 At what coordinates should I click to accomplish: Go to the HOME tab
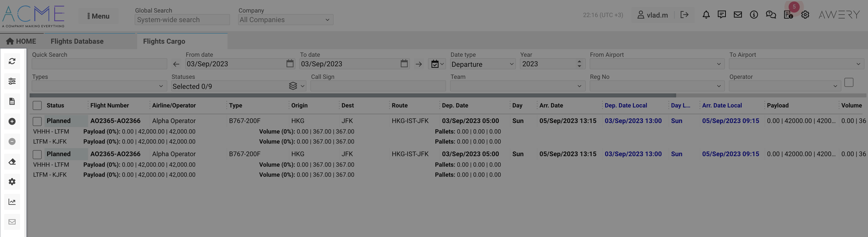(21, 41)
